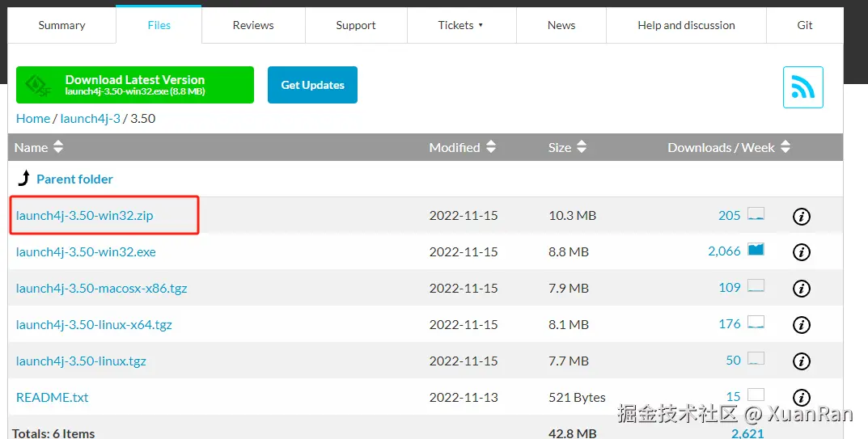Open download stats chart for linux-x64.tgz row
The width and height of the screenshot is (868, 439).
pos(756,323)
